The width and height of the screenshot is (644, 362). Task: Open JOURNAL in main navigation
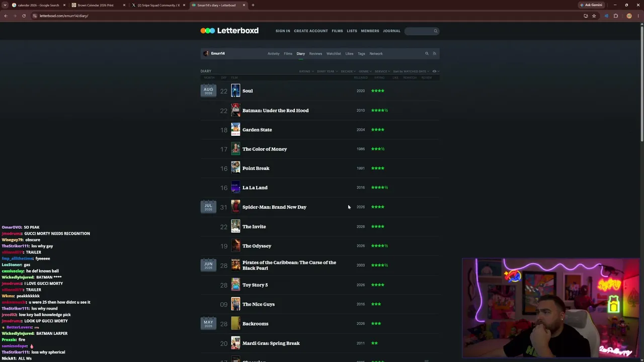pos(391,31)
